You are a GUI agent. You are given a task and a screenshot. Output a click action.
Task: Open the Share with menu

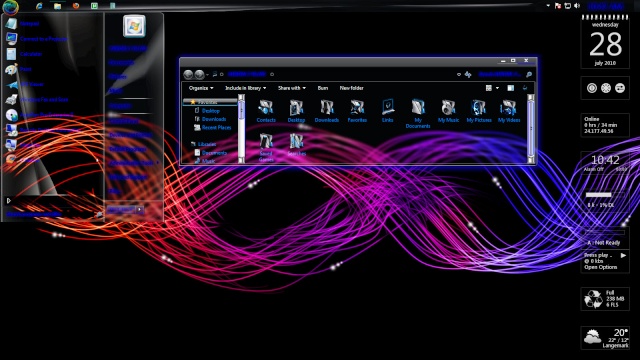(291, 88)
